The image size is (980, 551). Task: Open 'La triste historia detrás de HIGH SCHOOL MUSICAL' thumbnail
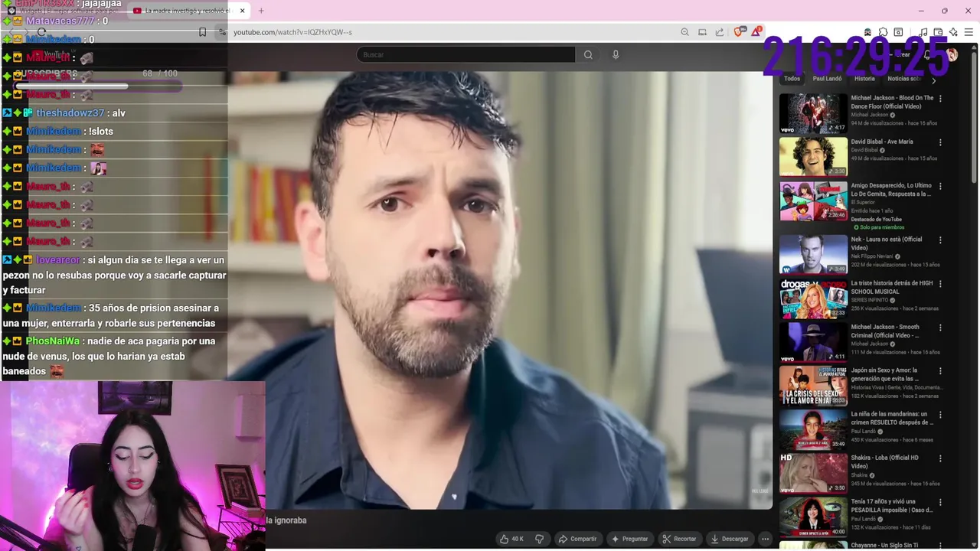[x=813, y=298]
